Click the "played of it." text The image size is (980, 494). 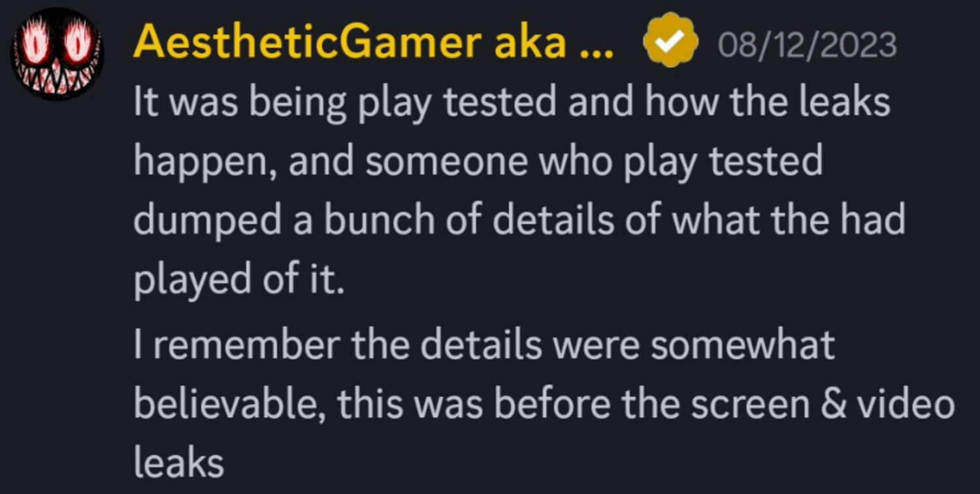(x=238, y=280)
